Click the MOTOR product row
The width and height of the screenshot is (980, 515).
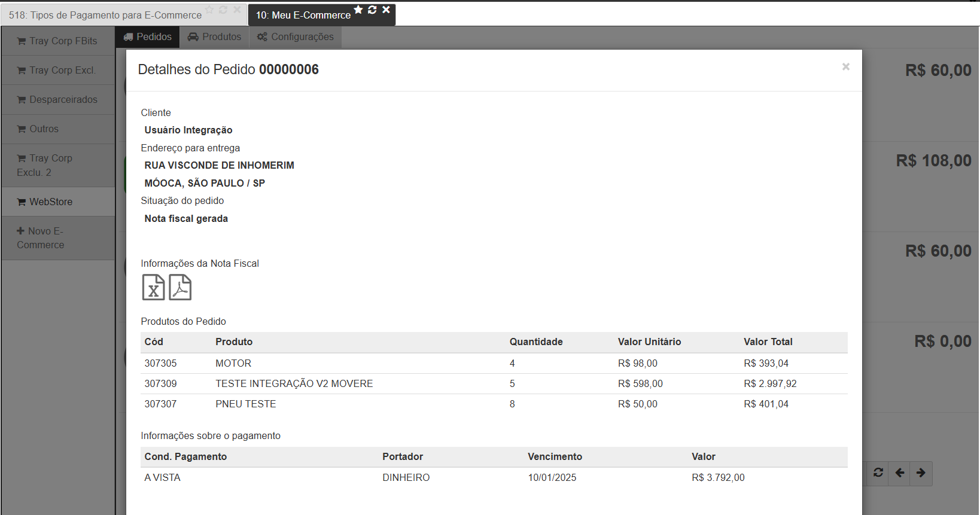coord(494,363)
